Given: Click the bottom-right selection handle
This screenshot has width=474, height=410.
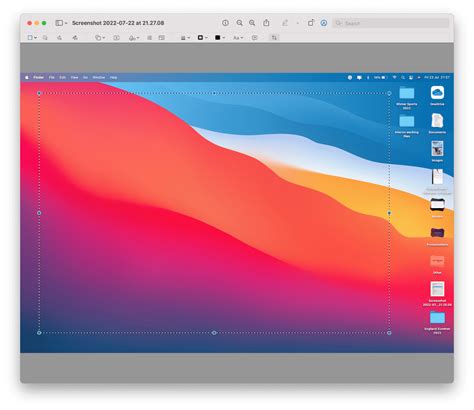Looking at the screenshot, I should [389, 333].
